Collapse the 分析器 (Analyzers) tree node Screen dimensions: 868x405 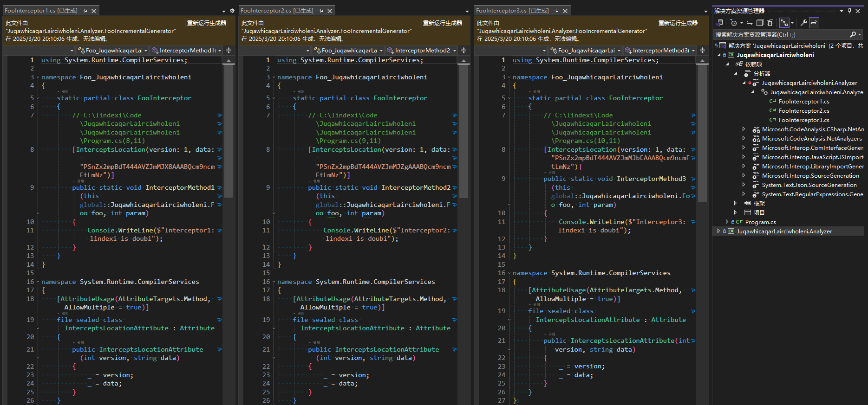(x=736, y=73)
